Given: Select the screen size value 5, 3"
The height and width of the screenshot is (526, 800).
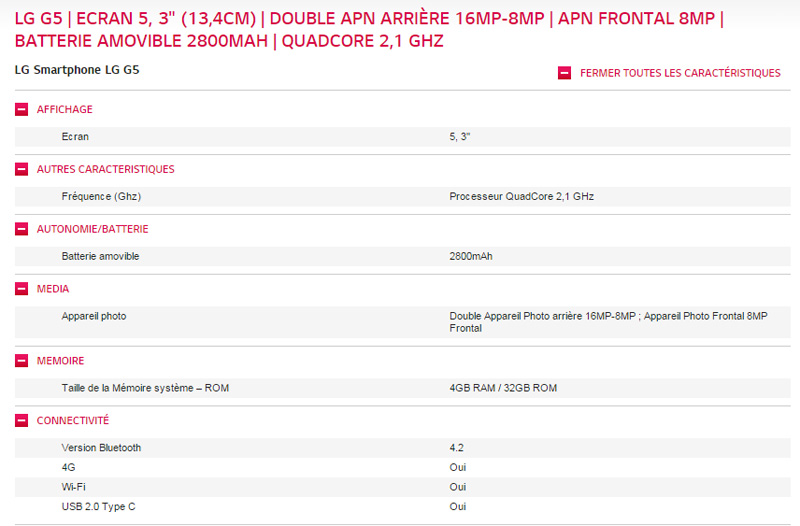Looking at the screenshot, I should coord(460,137).
